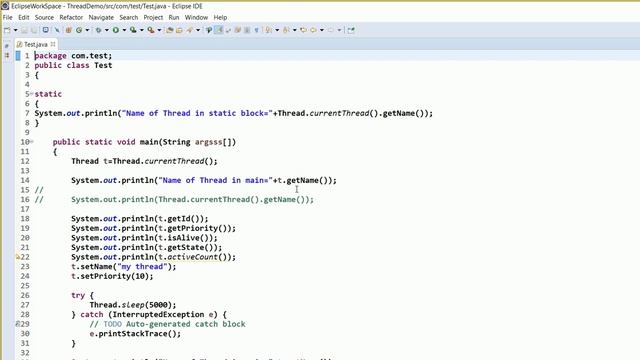This screenshot has width=640, height=360.
Task: Click "System.out.println(t.isAlive());" line
Action: pyautogui.click(x=144, y=238)
